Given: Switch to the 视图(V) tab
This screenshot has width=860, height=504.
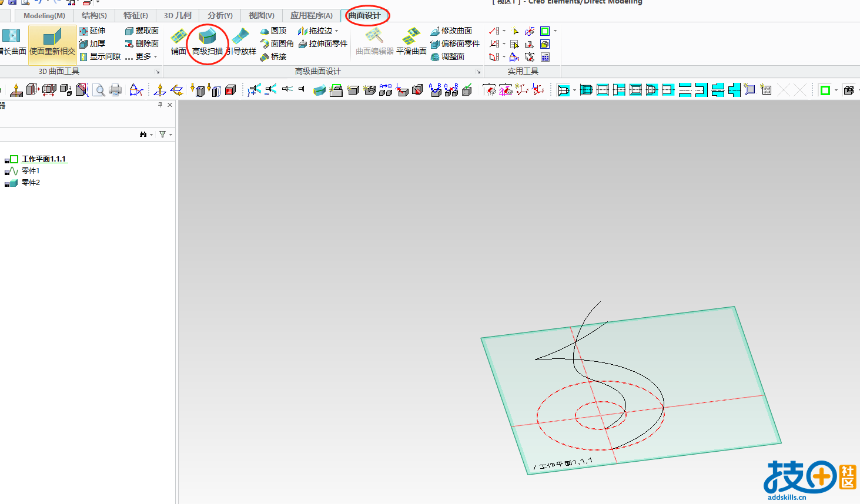Looking at the screenshot, I should click(x=261, y=15).
